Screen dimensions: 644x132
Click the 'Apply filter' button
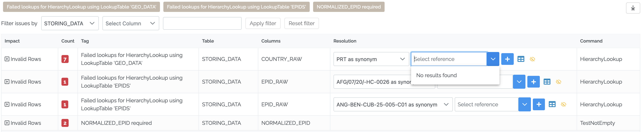click(263, 23)
